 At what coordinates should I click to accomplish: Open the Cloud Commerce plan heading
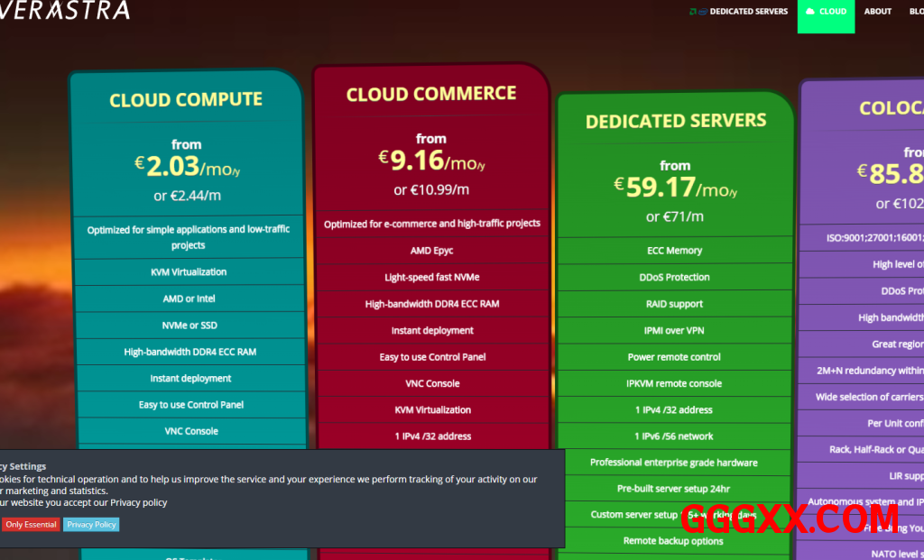[431, 94]
